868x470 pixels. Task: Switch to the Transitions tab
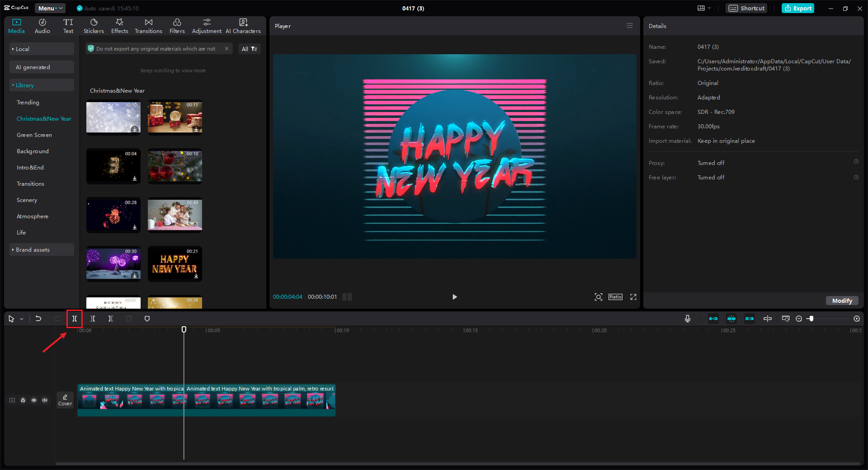pos(148,26)
